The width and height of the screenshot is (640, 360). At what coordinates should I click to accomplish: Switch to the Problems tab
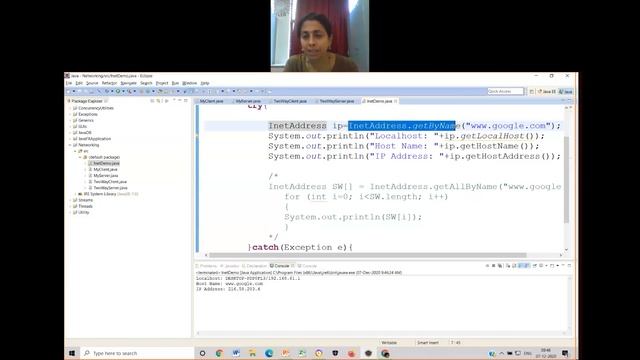[207, 266]
